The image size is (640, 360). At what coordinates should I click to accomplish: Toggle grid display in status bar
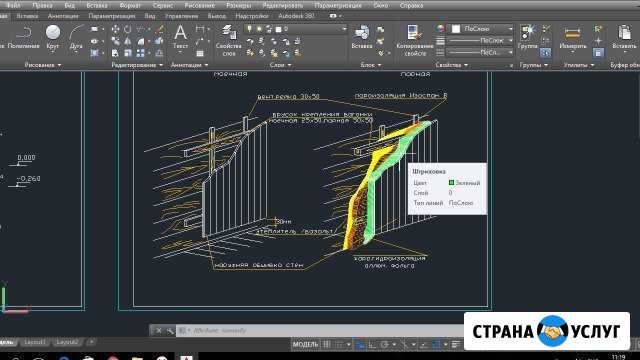[x=327, y=345]
